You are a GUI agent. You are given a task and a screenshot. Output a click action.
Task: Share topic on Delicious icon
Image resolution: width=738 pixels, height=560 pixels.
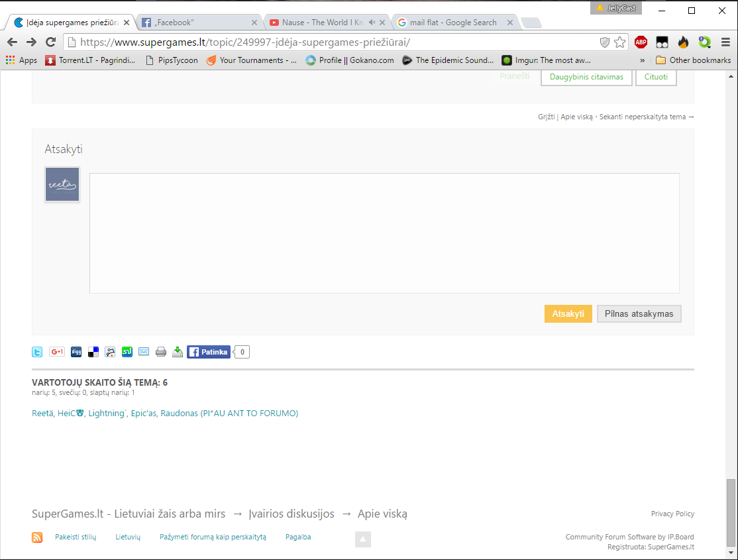point(93,352)
